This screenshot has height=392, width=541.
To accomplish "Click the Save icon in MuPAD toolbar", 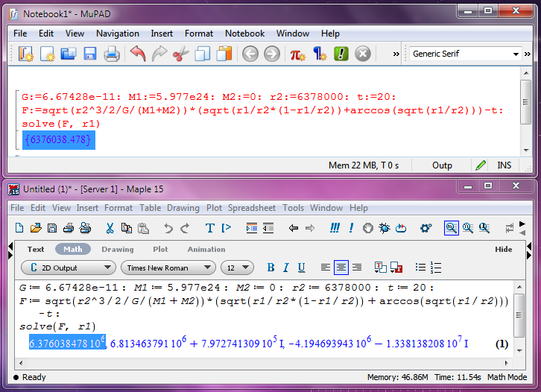I will click(90, 54).
